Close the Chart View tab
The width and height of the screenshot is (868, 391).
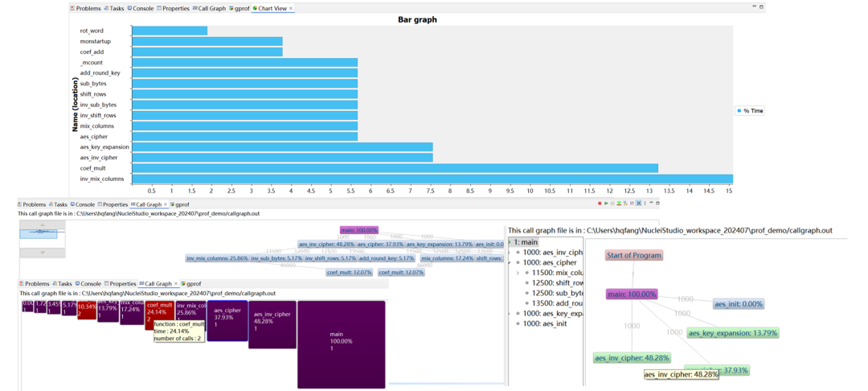[x=291, y=8]
